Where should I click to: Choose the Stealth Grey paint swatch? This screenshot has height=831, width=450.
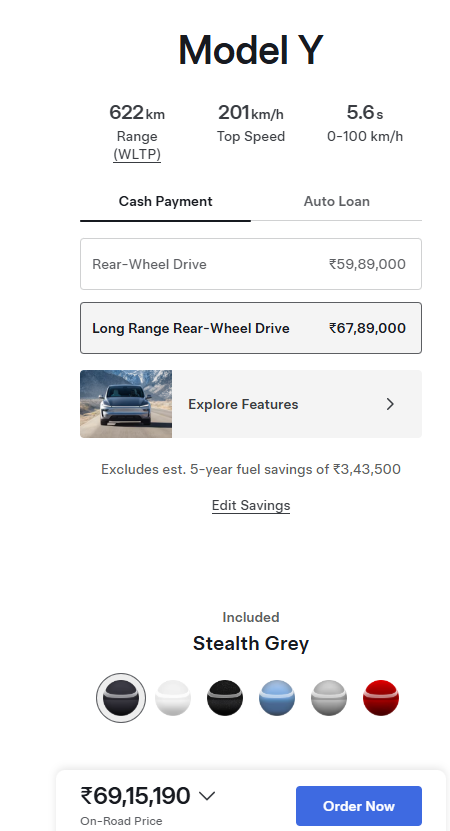pyautogui.click(x=121, y=698)
